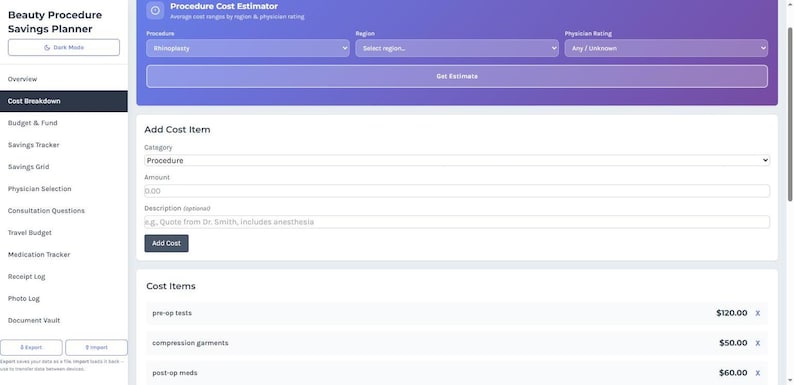
Task: Open Physician Selection section
Action: 64,189
